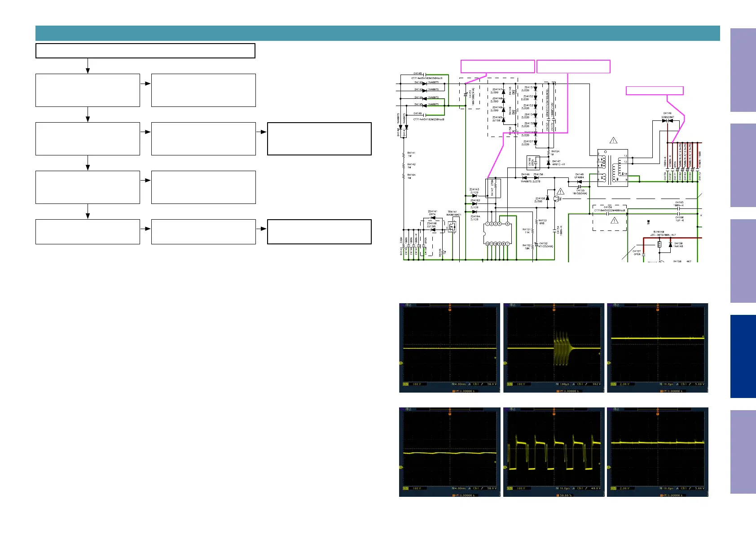Click the teal header bar

click(x=377, y=33)
